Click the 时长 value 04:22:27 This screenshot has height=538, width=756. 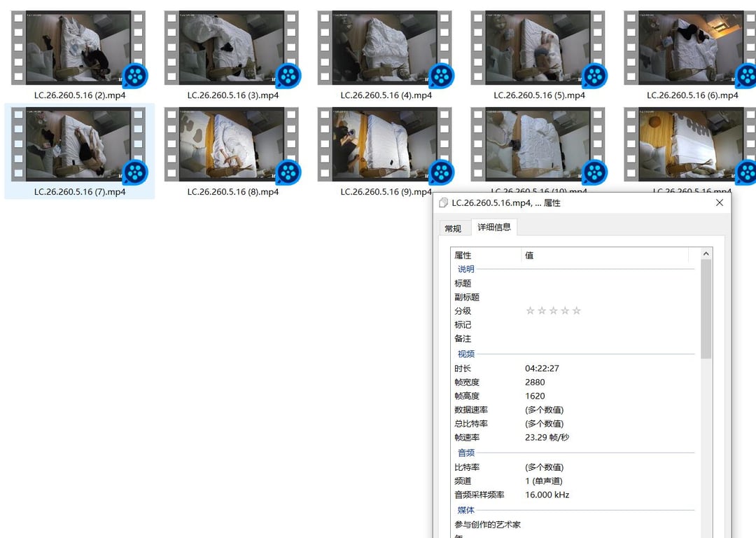point(542,368)
